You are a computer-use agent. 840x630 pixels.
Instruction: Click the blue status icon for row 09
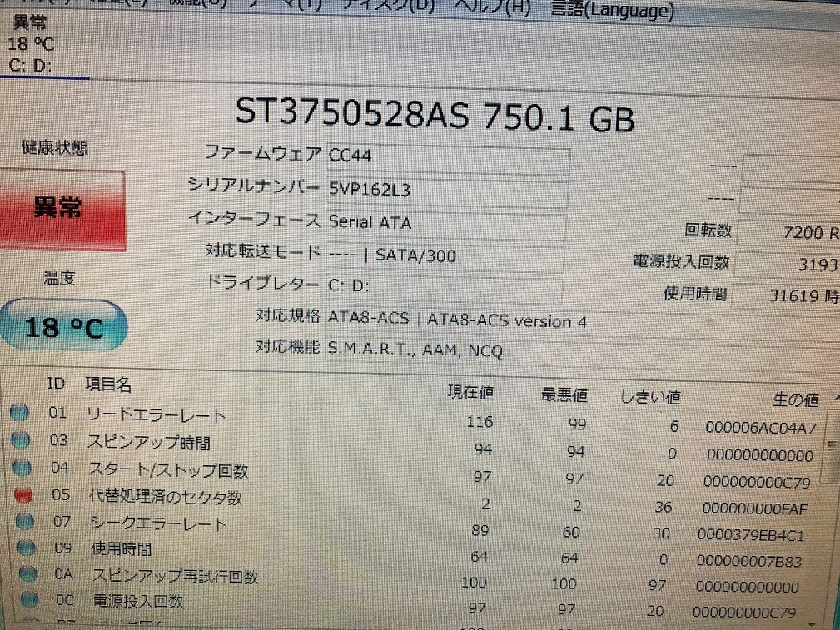click(x=27, y=548)
